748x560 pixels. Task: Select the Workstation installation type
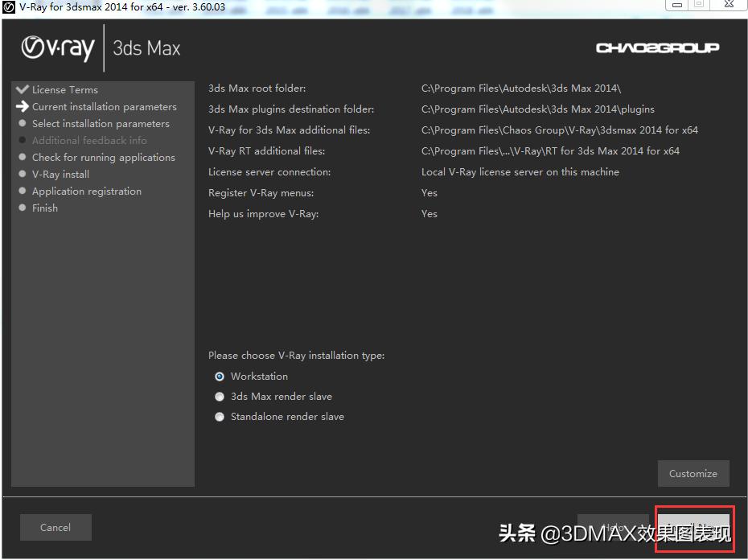point(220,377)
